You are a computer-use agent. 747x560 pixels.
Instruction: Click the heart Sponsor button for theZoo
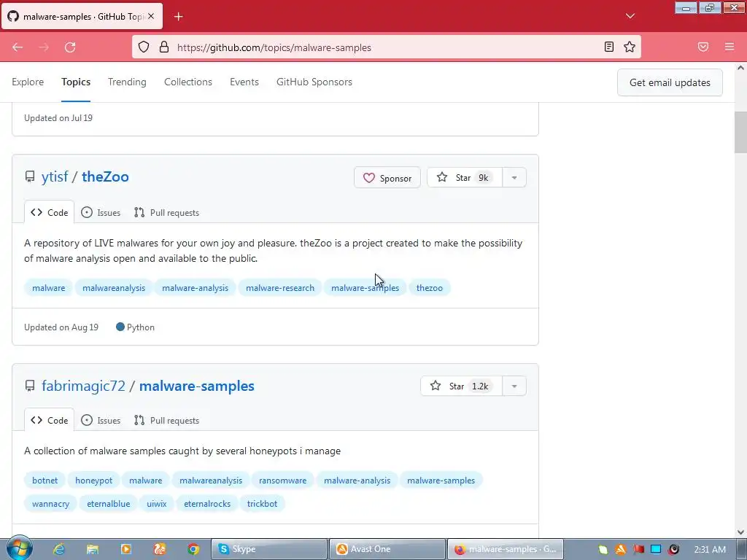(387, 178)
